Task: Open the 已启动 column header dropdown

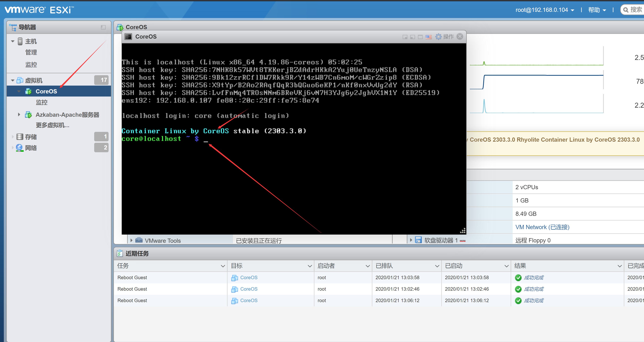Action: [506, 266]
